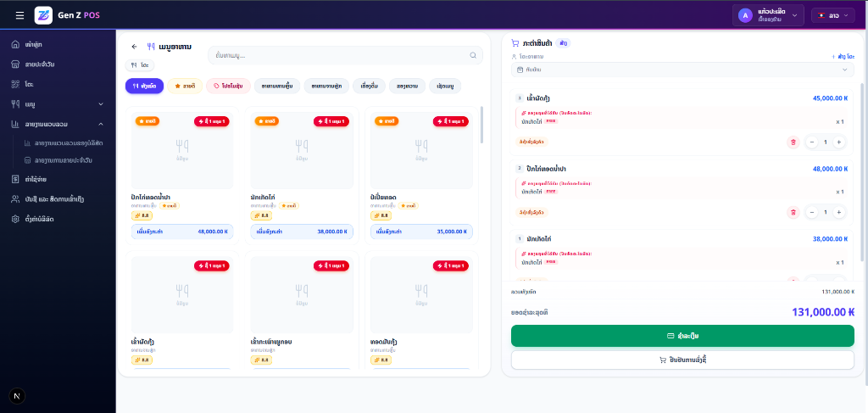Select the purple 'All' category chip
868x413 pixels.
(144, 86)
